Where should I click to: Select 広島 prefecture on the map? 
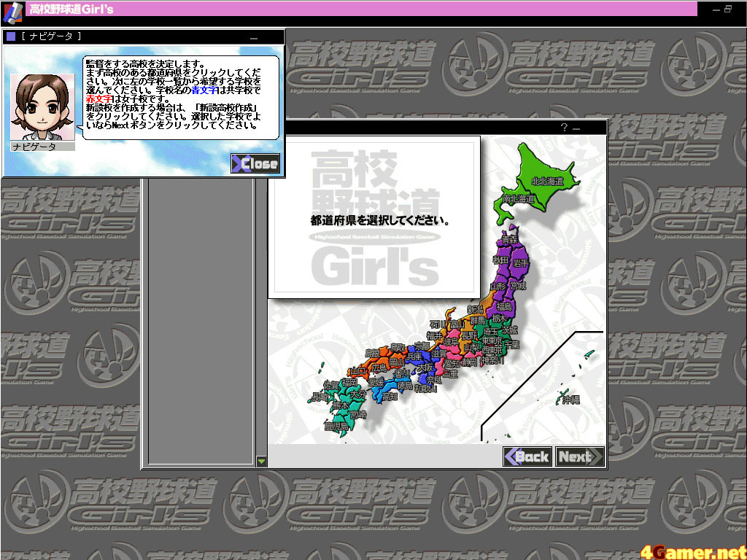[x=379, y=367]
